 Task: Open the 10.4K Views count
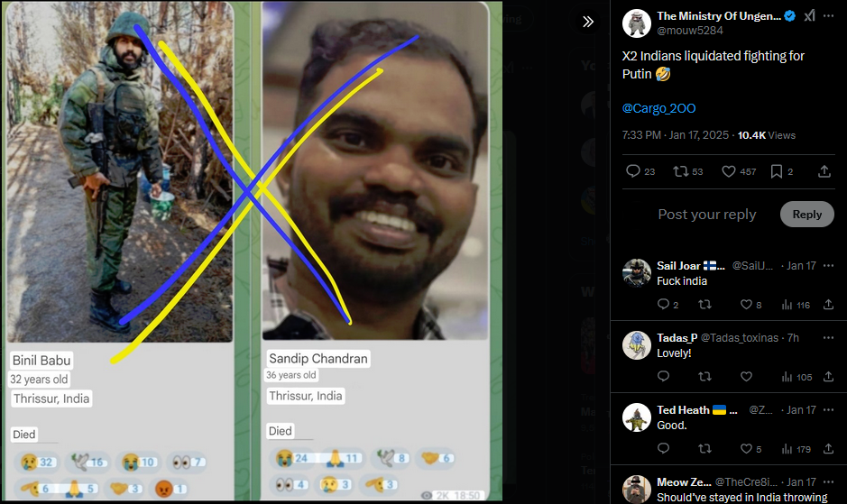[767, 135]
